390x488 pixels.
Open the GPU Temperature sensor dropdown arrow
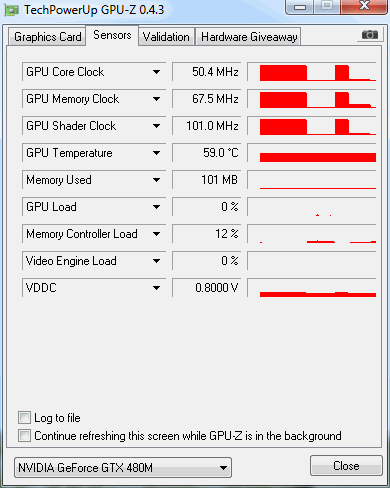point(156,153)
